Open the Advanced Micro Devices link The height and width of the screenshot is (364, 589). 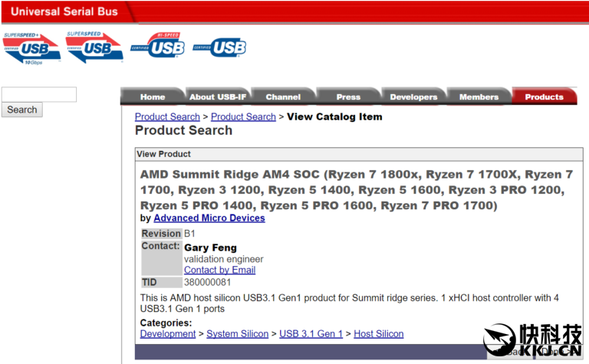click(209, 218)
